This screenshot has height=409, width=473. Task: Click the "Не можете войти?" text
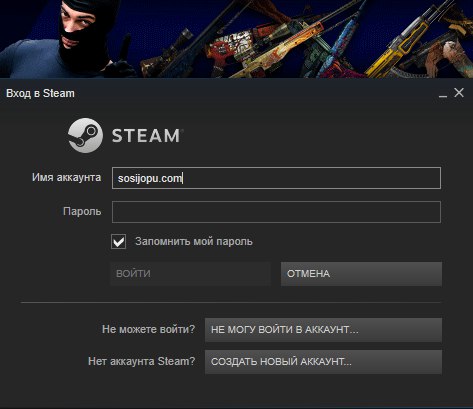[x=148, y=329]
